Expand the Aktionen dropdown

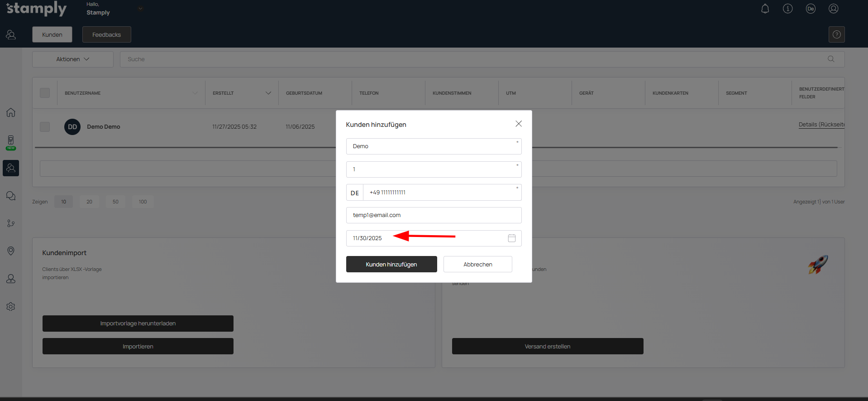pos(72,59)
